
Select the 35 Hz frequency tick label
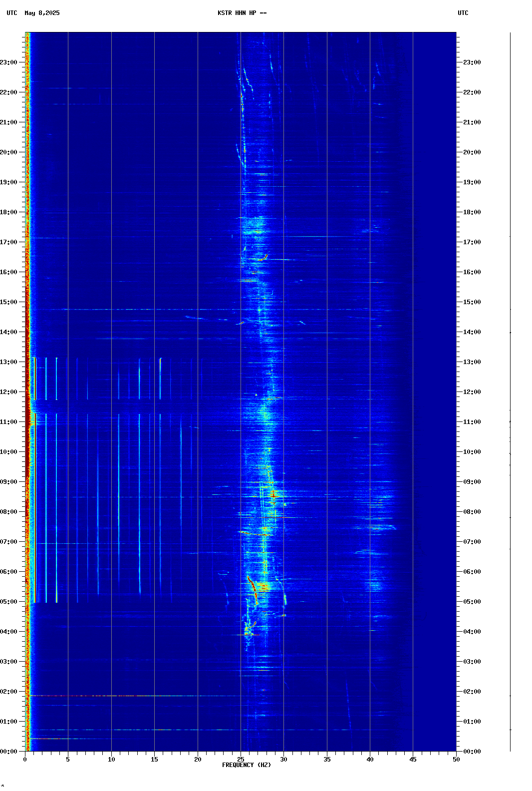pyautogui.click(x=327, y=760)
